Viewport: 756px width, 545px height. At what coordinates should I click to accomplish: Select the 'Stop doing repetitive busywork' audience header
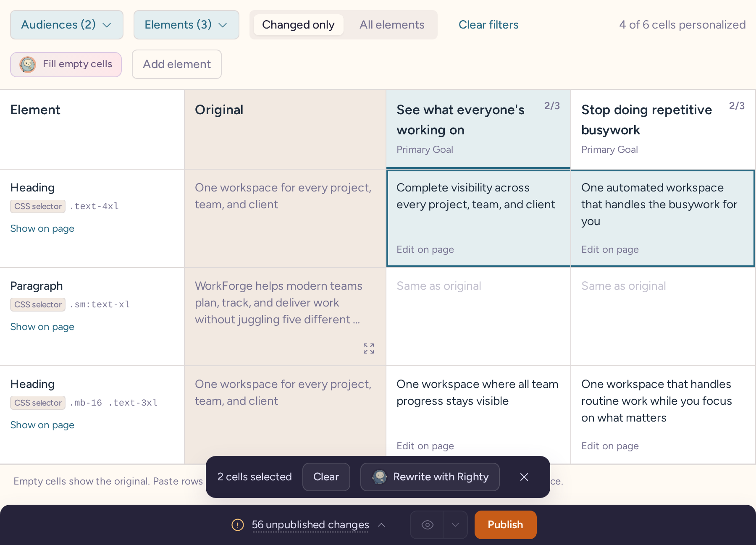663,129
